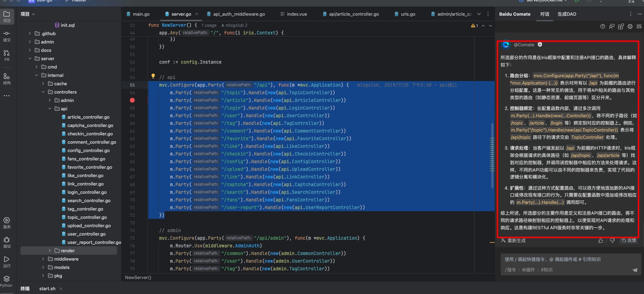Switch to the index.vue tab

coord(293,14)
